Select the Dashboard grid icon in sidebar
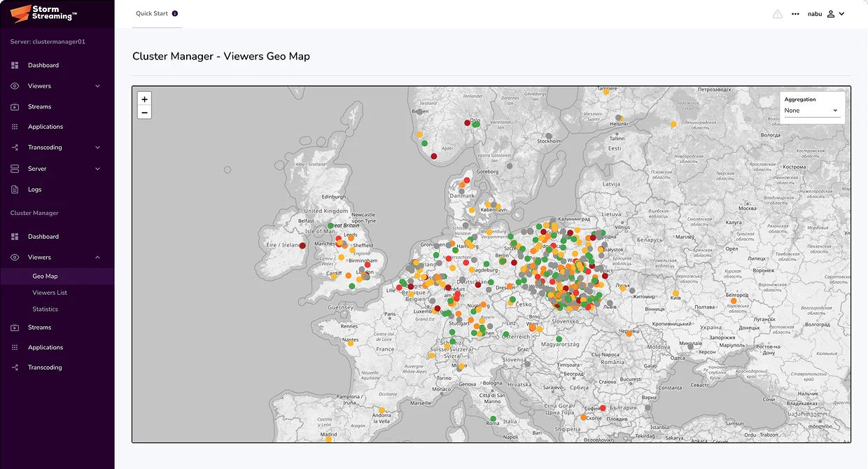The height and width of the screenshot is (469, 868). [x=15, y=65]
